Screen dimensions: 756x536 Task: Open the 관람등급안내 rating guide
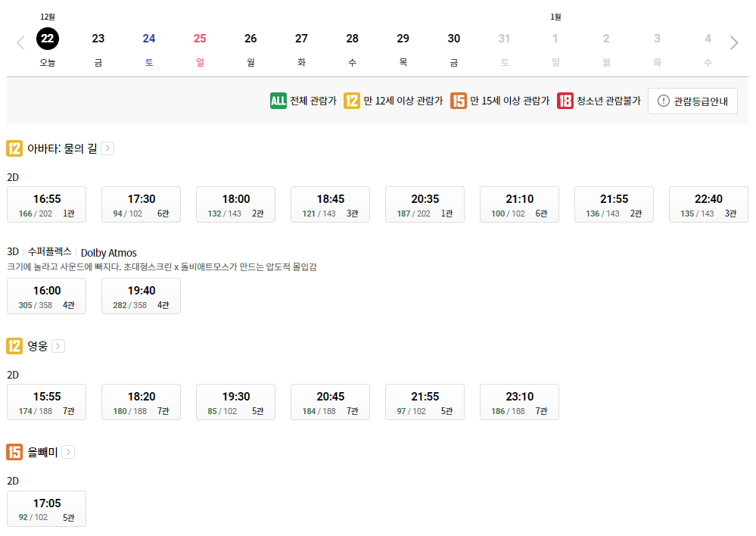[692, 99]
